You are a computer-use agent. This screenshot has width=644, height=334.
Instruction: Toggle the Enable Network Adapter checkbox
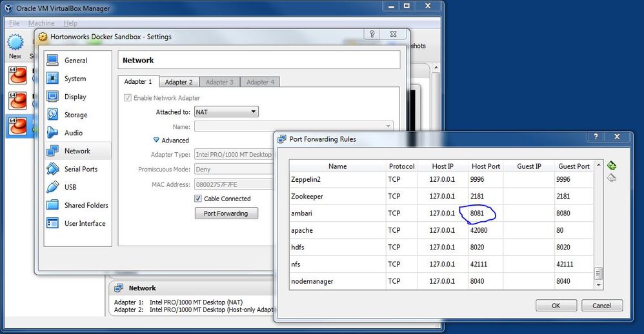(x=128, y=97)
